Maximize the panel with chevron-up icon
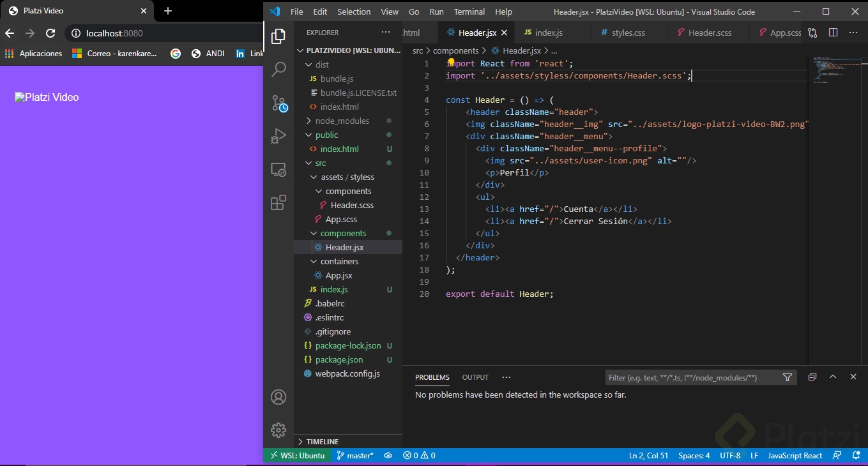868x466 pixels. tap(833, 377)
